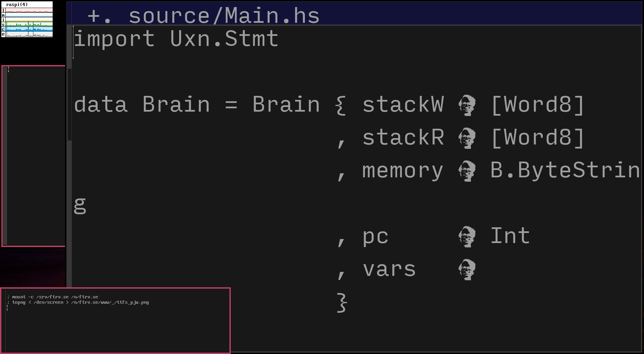The image size is (644, 354).
Task: Click the gray 'e' graph in stats
Action: [x=29, y=34]
